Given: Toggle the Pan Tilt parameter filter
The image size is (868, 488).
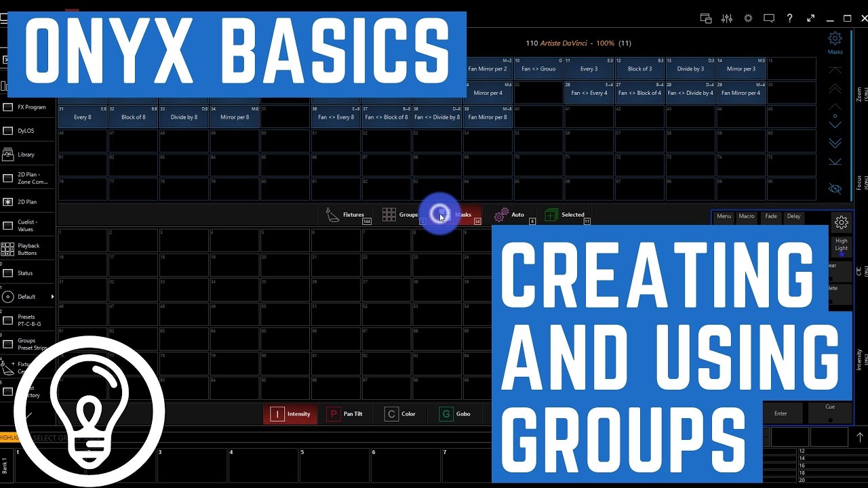Looking at the screenshot, I should 346,414.
